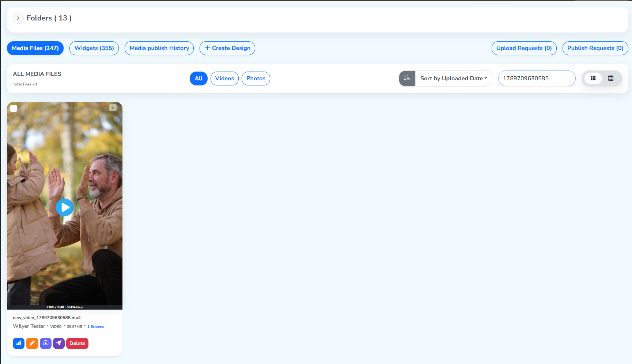
Task: Open the Sort by Uploaded Date dropdown
Action: [x=454, y=78]
